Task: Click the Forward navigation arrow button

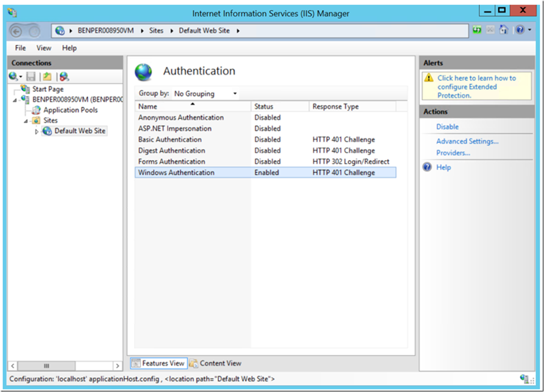Action: [34, 31]
